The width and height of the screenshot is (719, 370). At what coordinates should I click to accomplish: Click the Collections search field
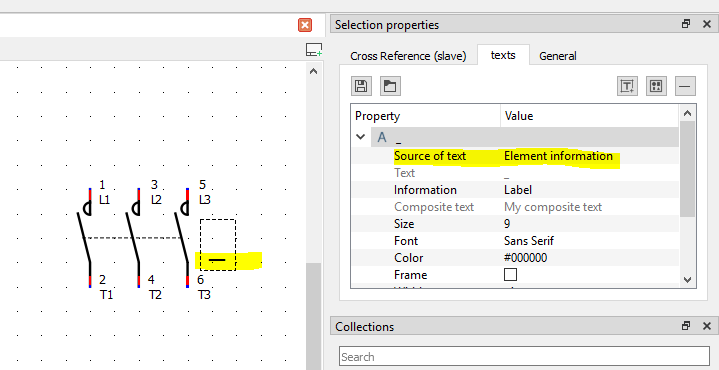[x=524, y=356]
